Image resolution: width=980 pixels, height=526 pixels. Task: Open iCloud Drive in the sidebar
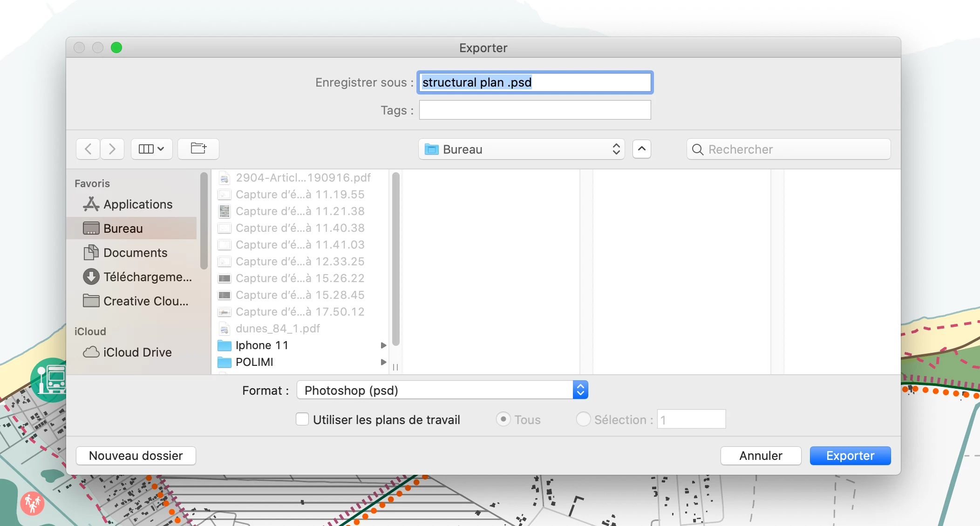click(x=137, y=352)
